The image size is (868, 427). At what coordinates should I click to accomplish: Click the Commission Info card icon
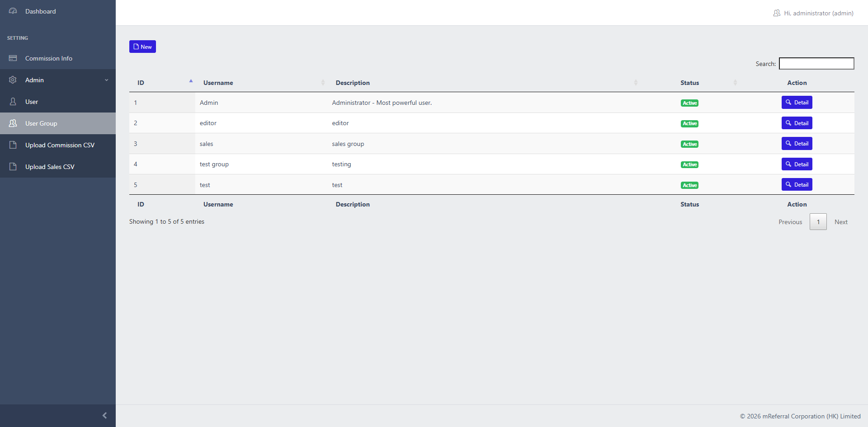[x=13, y=58]
